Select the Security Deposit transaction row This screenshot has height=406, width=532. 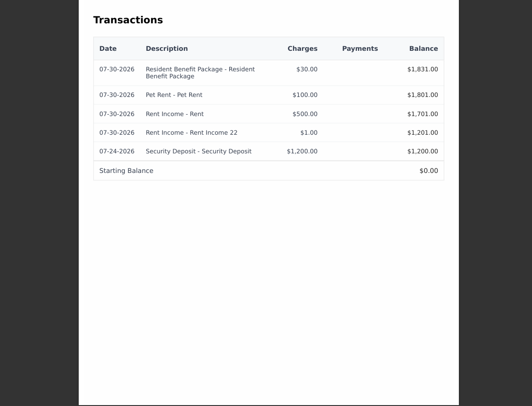[x=269, y=151]
